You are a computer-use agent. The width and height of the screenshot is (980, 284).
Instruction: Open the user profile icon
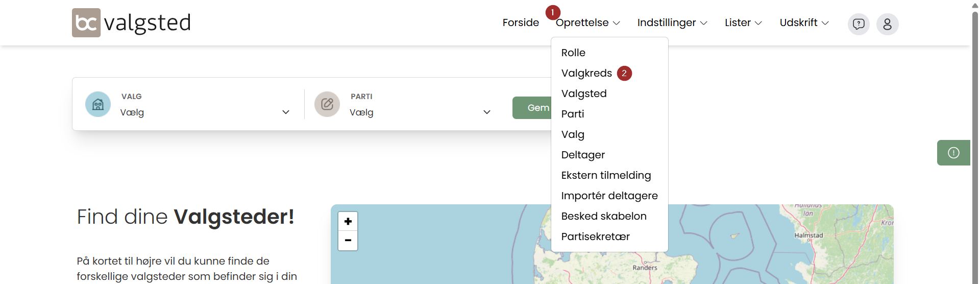coord(887,24)
